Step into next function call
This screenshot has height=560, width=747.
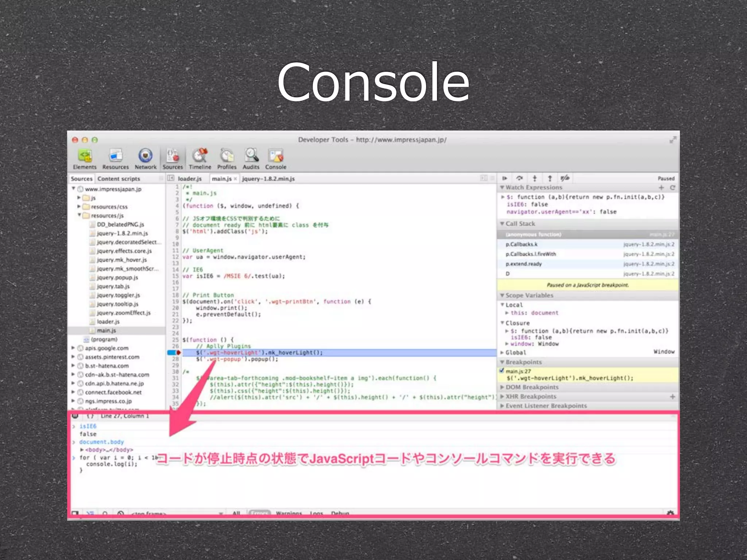pos(535,178)
